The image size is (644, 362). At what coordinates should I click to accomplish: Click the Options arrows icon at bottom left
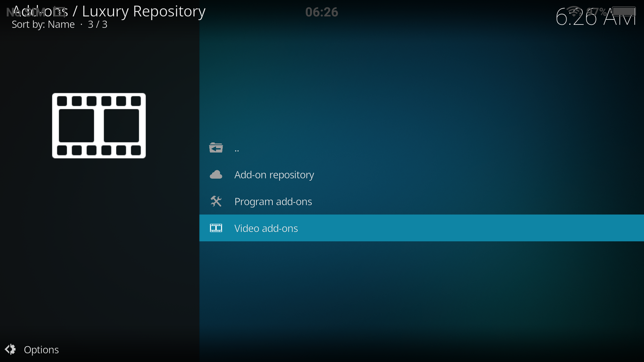10,349
